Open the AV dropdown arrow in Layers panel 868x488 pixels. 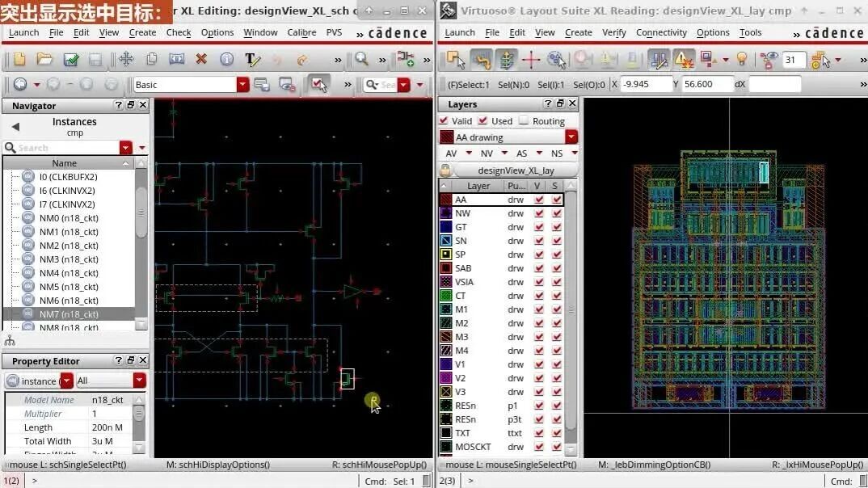click(469, 153)
